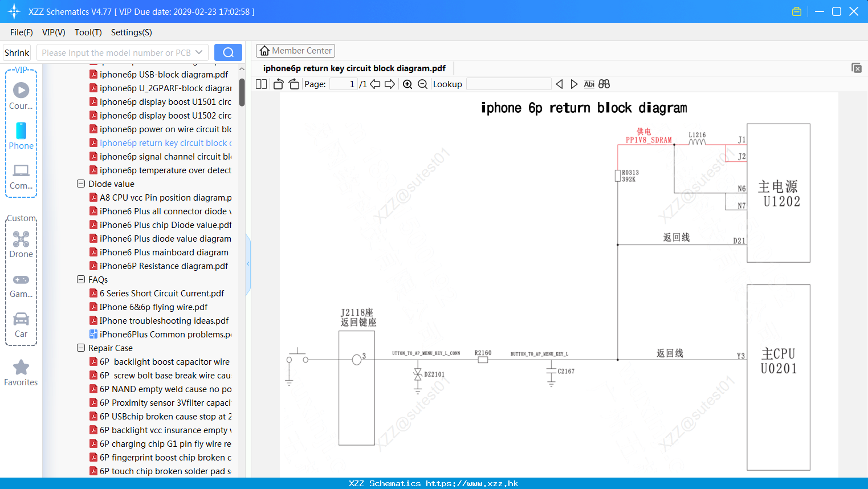This screenshot has width=868, height=489.
Task: Open IPhone 6&6p flying wire.pdf
Action: 149,307
